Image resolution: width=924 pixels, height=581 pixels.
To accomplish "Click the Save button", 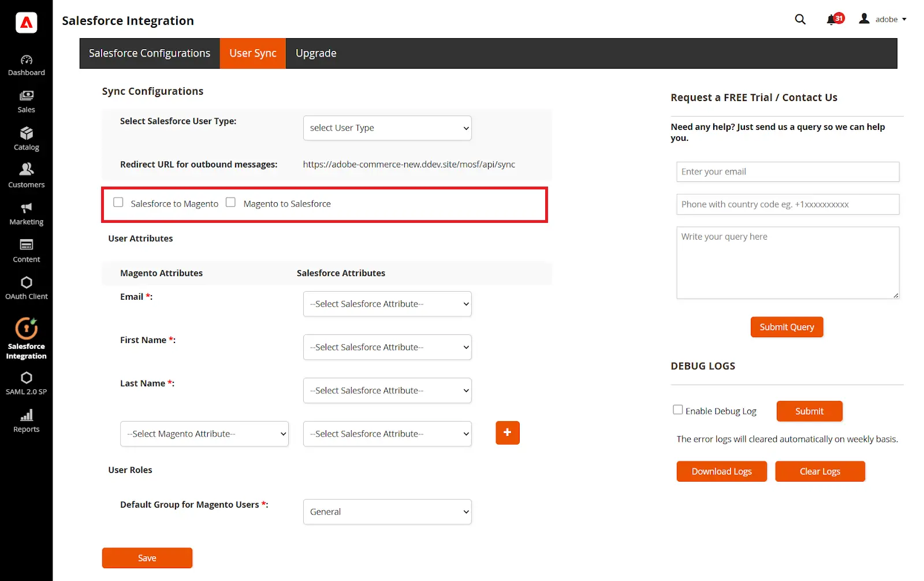I will pyautogui.click(x=147, y=558).
